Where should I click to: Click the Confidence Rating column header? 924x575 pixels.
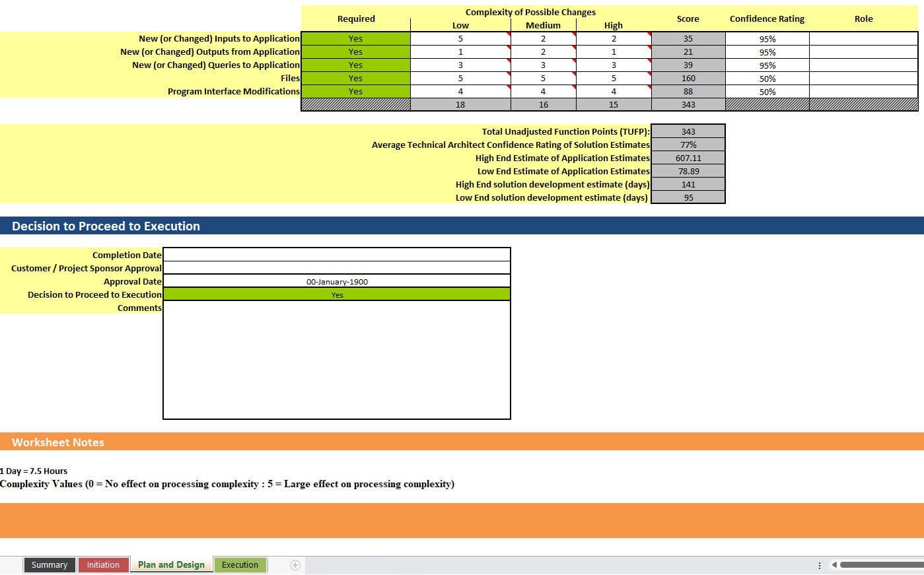point(767,18)
